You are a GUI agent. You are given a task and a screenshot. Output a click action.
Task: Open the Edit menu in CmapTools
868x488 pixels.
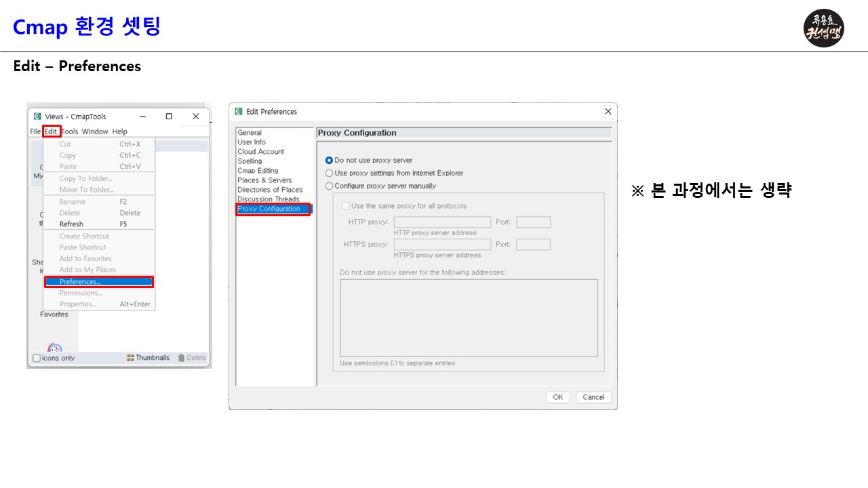51,131
